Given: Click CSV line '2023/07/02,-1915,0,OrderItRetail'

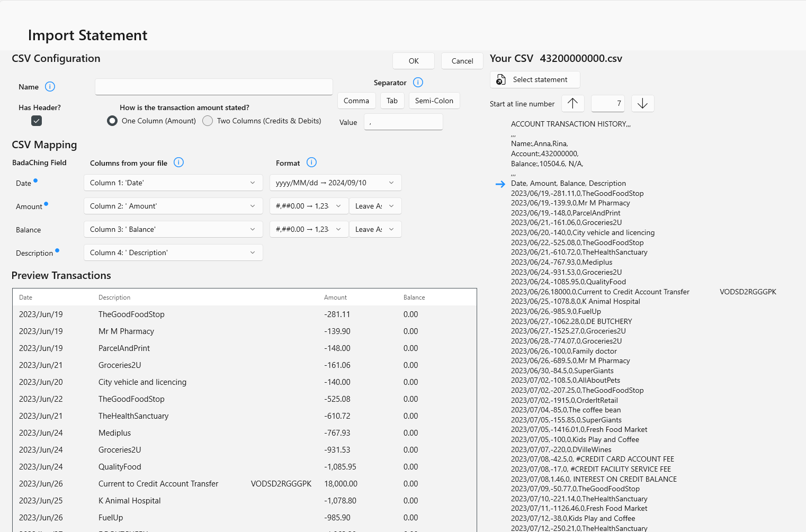Looking at the screenshot, I should [565, 400].
